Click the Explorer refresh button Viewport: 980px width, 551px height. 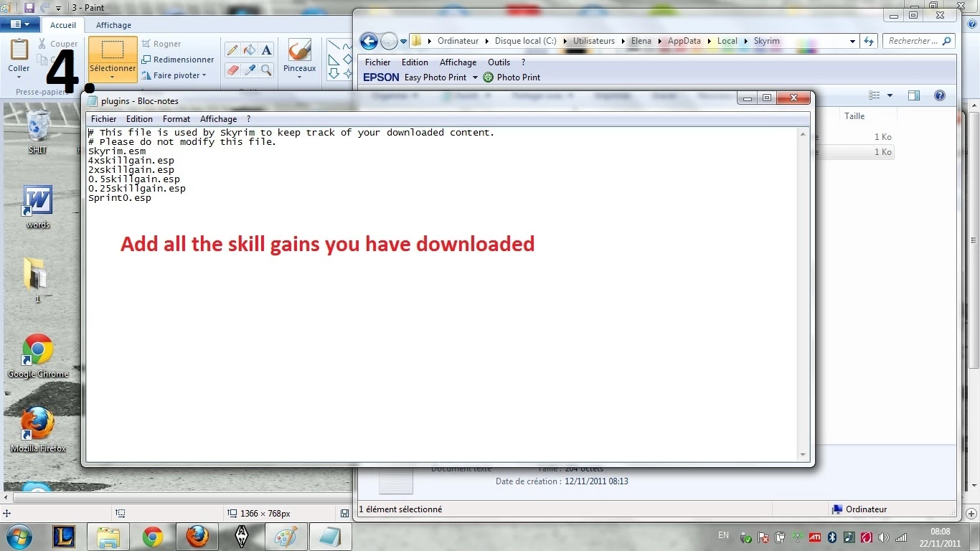869,41
